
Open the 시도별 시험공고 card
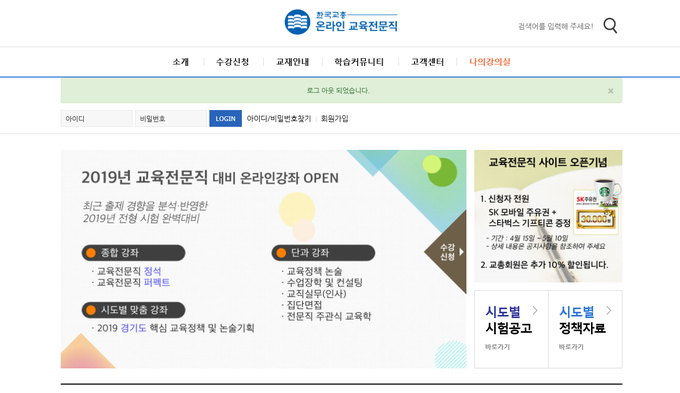pos(511,329)
